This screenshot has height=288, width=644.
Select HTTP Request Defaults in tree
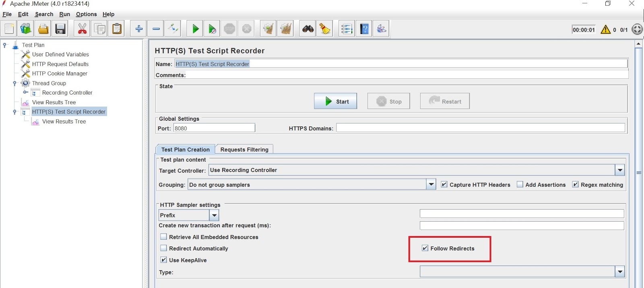coord(60,64)
